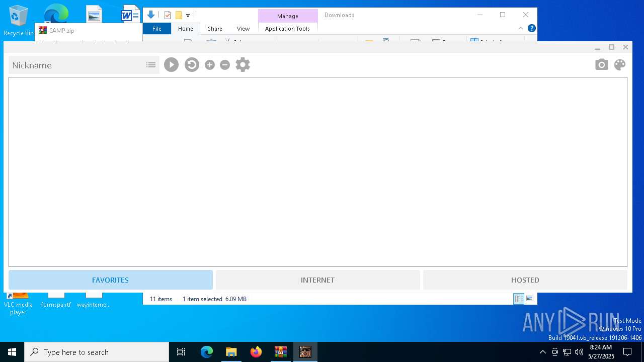Open VLC media player desktop shortcut
Screen dimensions: 644x362
point(18,304)
